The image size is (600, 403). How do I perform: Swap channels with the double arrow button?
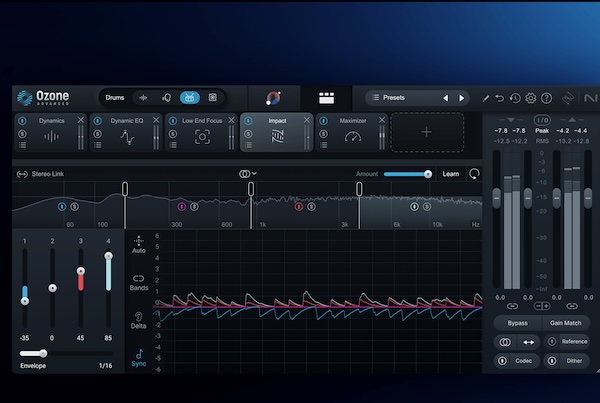point(528,342)
